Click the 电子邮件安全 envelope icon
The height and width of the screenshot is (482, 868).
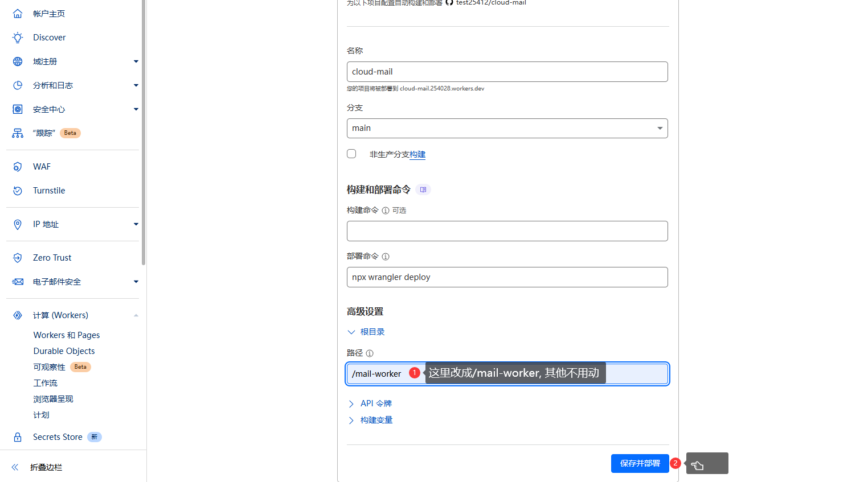17,281
